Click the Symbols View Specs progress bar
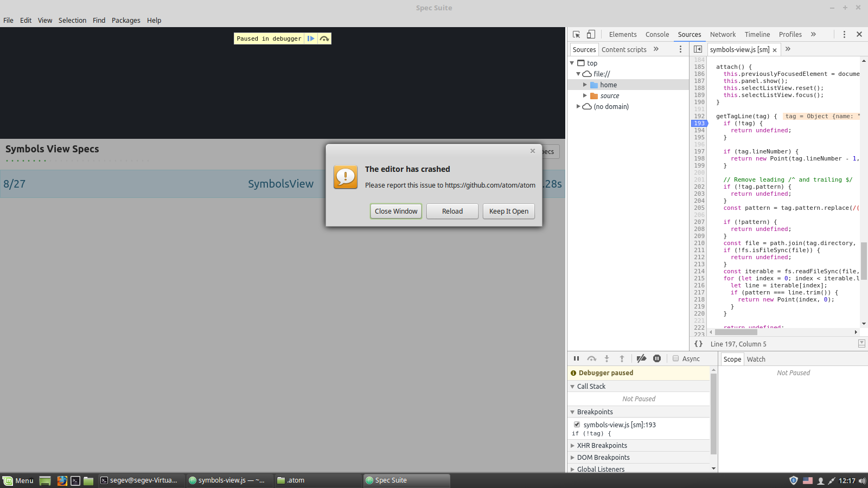 tap(76, 161)
